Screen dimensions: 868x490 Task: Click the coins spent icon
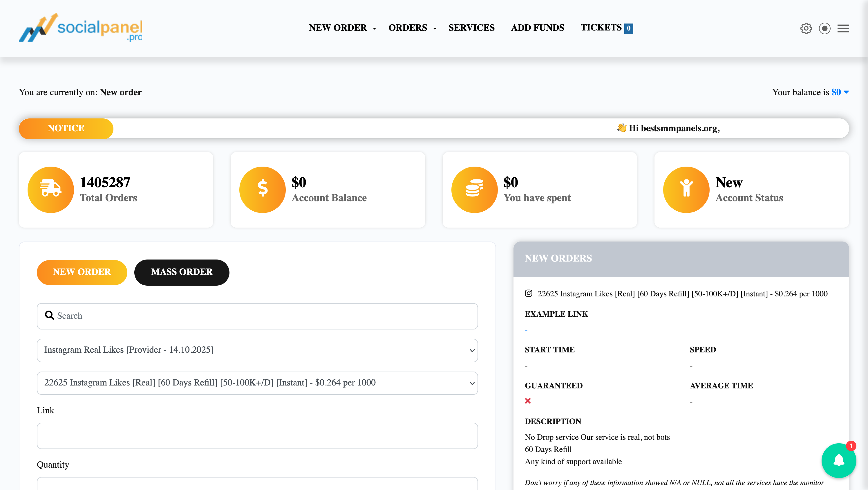tap(474, 190)
